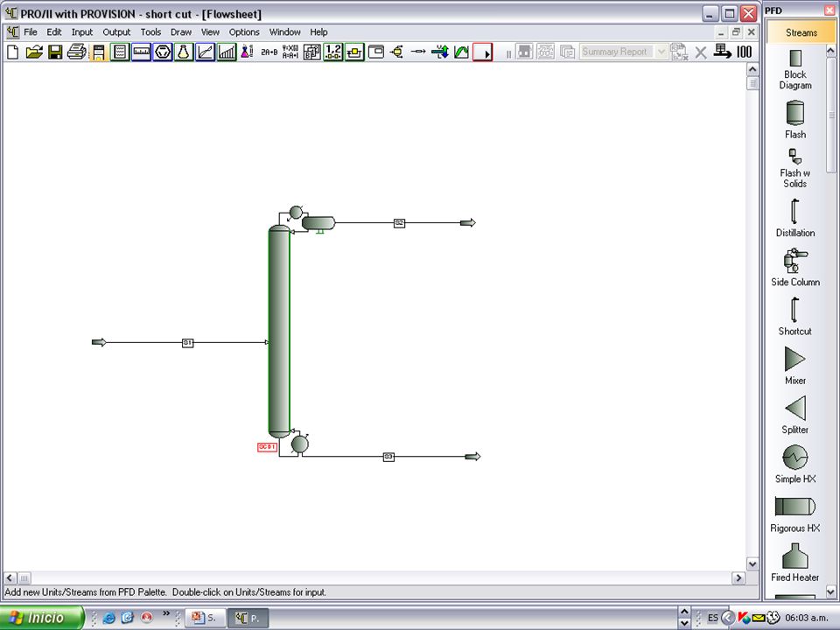This screenshot has height=630, width=840.
Task: Pick the Distillation column unit
Action: [x=795, y=218]
